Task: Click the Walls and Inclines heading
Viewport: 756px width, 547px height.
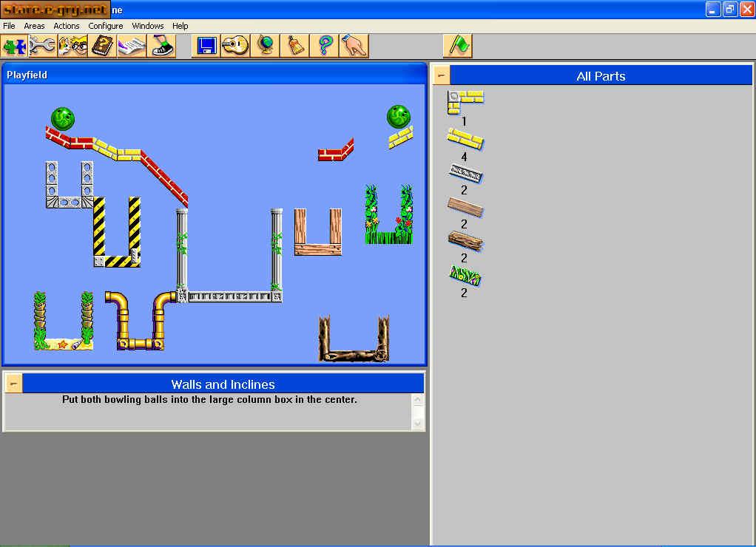Action: (x=223, y=384)
